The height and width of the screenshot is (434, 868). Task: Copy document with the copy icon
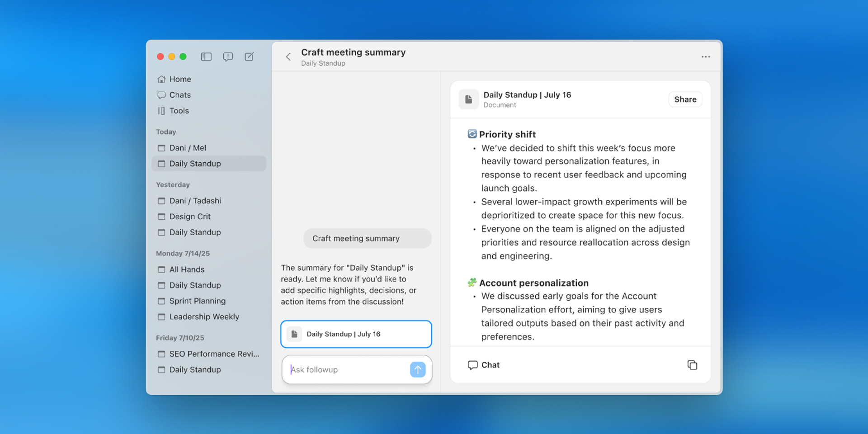pyautogui.click(x=692, y=365)
